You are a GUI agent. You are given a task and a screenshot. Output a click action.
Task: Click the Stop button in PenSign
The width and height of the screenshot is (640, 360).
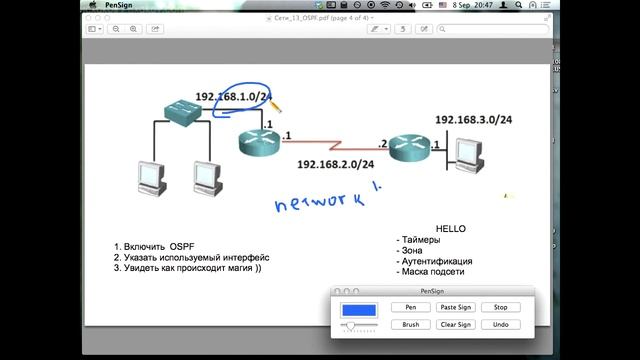point(500,307)
